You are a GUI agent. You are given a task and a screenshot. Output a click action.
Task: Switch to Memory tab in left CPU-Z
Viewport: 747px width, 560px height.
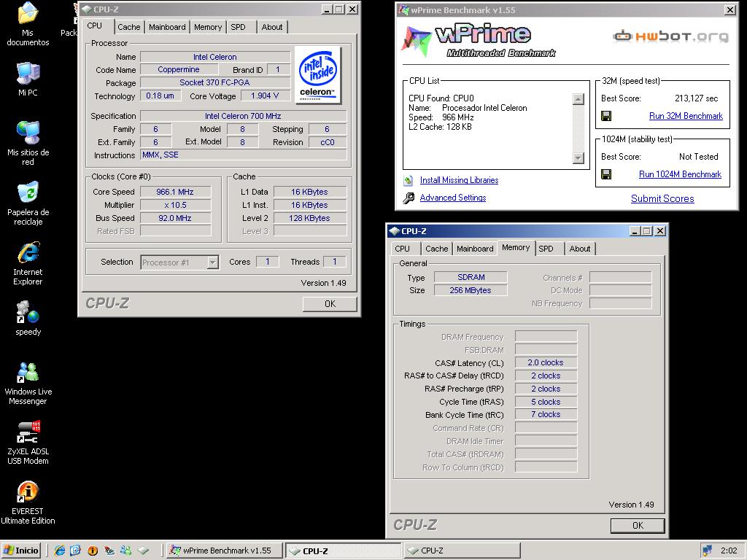208,27
